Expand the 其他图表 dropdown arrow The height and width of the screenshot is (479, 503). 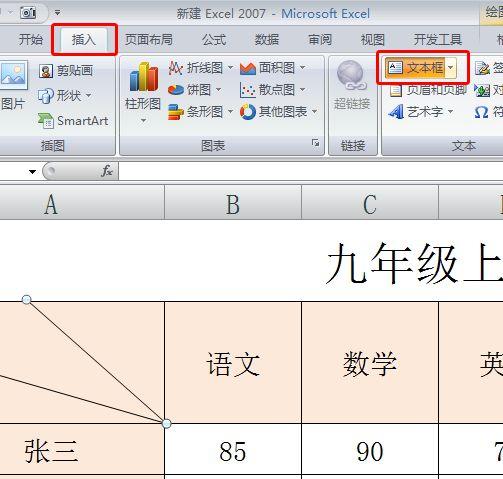(x=315, y=111)
